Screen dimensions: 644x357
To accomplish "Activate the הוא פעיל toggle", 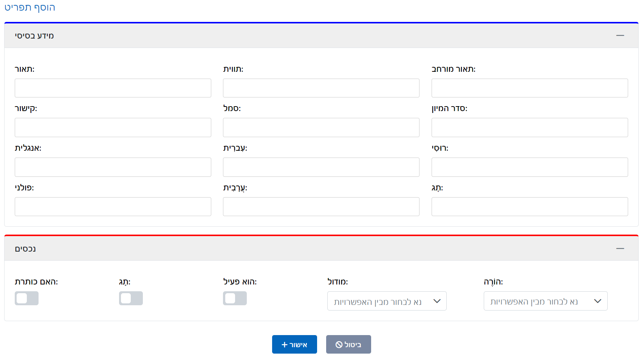I will pyautogui.click(x=234, y=298).
